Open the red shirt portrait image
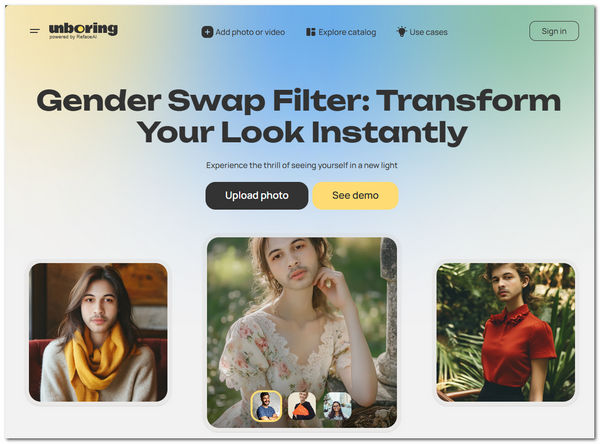This screenshot has width=600, height=444. (x=505, y=332)
